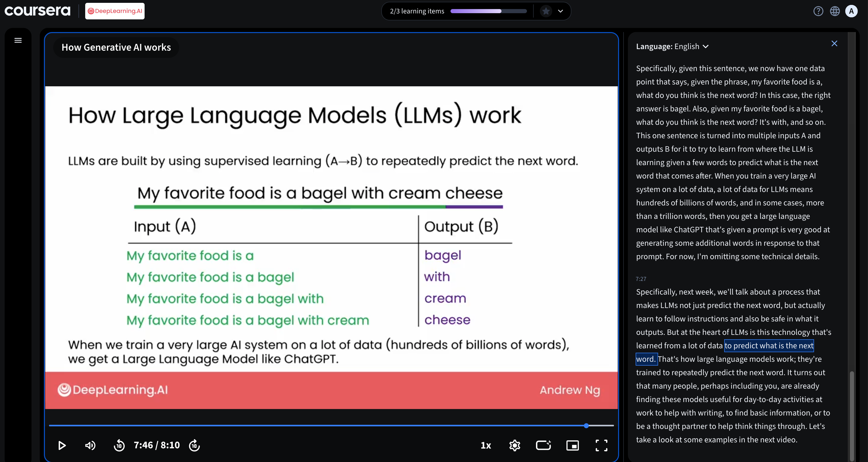Change playback speed from 1x
Image resolution: width=868 pixels, height=462 pixels.
click(486, 445)
